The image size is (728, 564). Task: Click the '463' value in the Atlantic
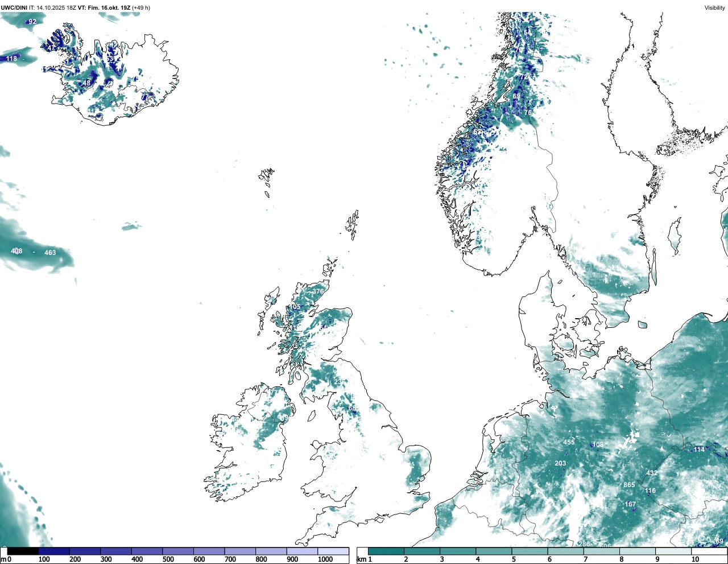[50, 253]
